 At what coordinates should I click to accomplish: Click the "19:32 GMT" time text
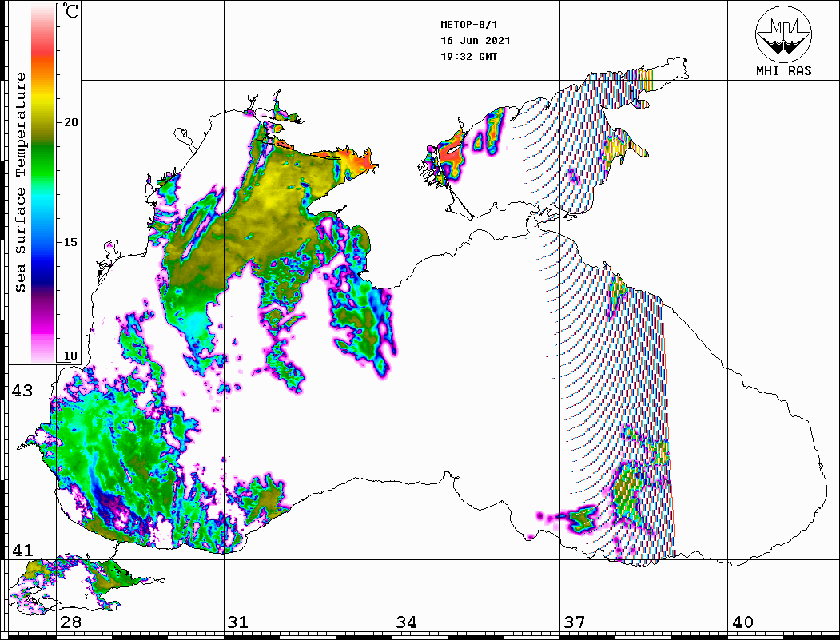(469, 56)
